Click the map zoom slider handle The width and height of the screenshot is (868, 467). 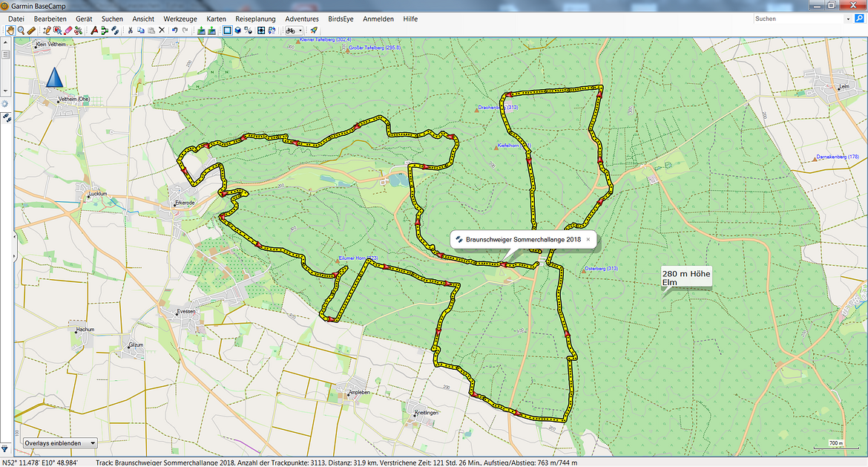coord(5,54)
